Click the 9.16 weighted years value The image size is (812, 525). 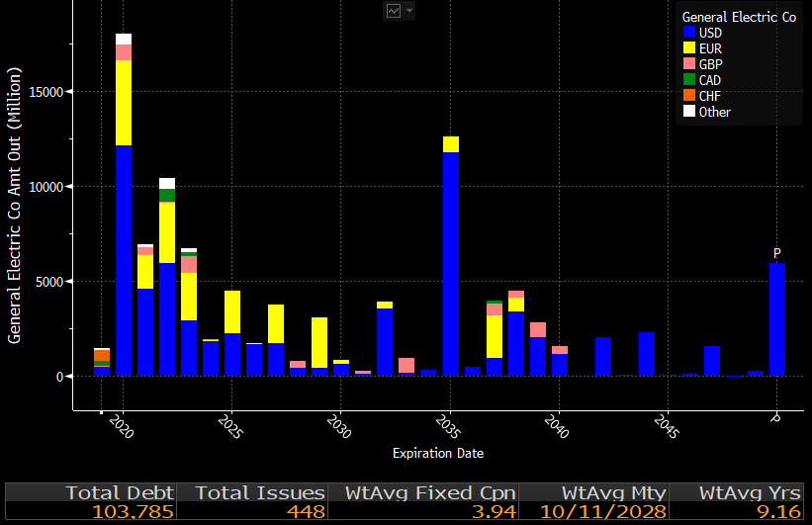pyautogui.click(x=778, y=511)
